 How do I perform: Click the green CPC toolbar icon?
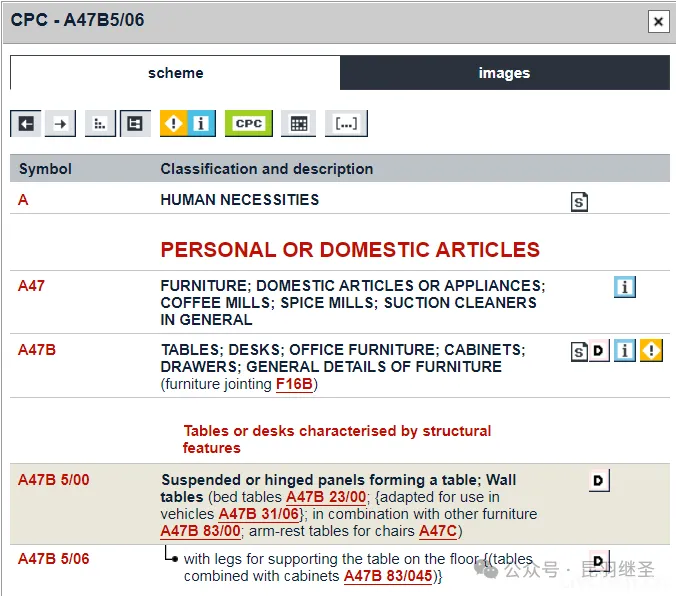[x=248, y=123]
